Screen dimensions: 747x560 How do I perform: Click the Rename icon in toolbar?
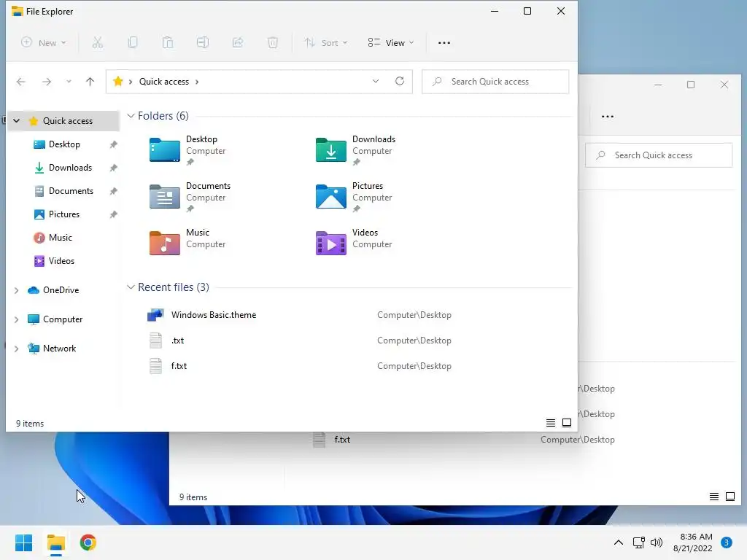(x=203, y=43)
